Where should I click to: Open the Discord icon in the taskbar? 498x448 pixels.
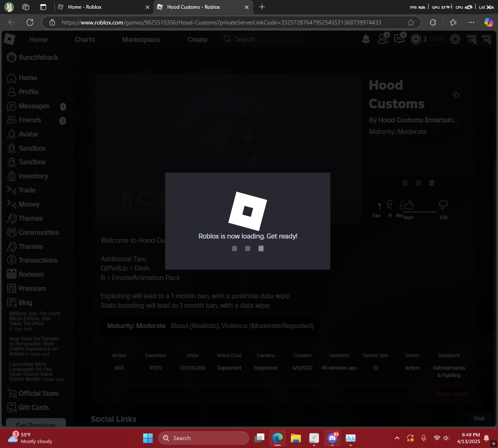[332, 438]
